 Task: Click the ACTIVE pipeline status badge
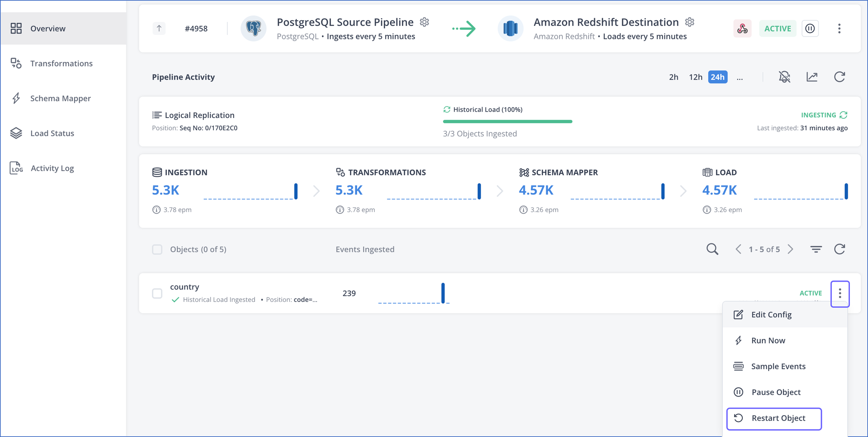(x=778, y=28)
